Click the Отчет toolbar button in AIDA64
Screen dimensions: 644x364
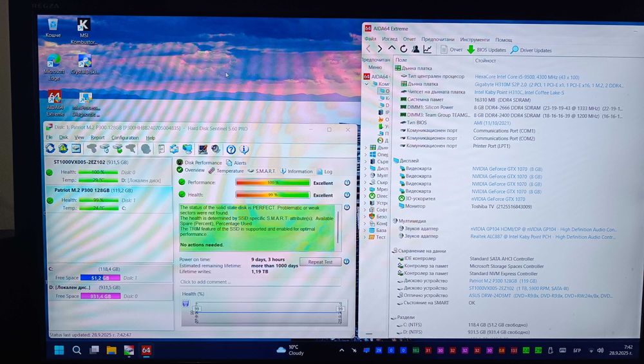[451, 50]
